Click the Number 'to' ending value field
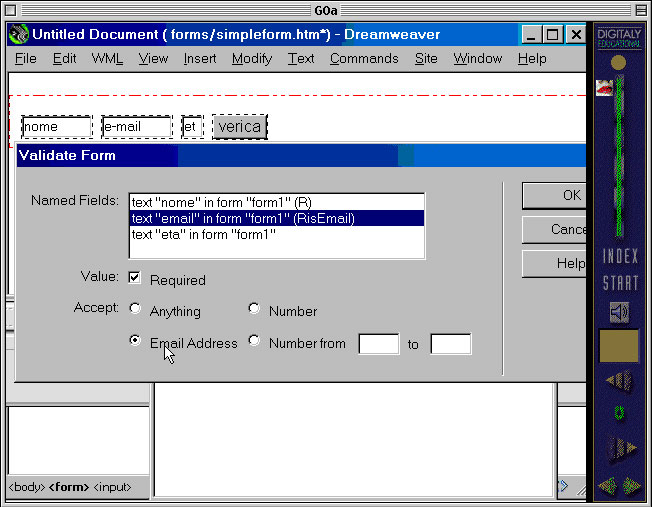652x507 pixels. [451, 344]
